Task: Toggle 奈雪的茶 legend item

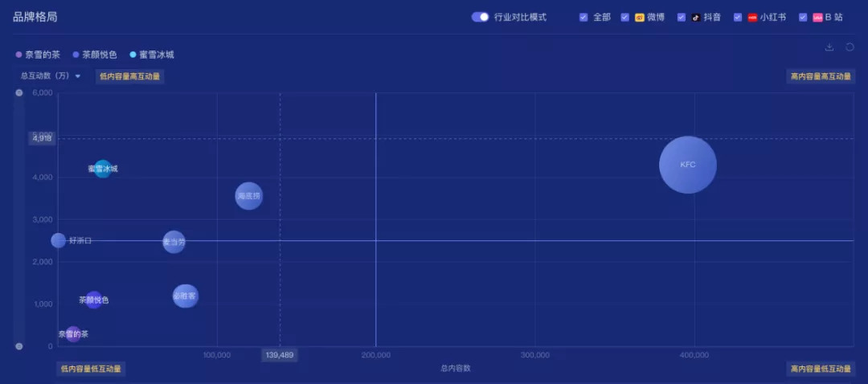Action: [x=38, y=55]
